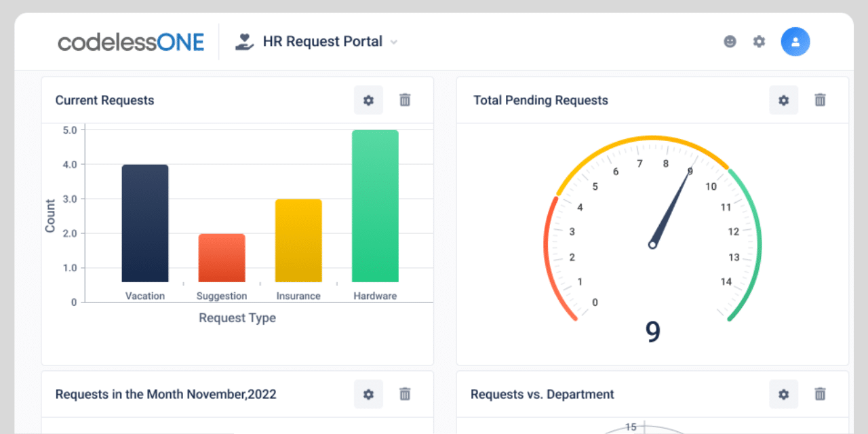Click the HR Request Portal hand-heart icon

pos(244,41)
